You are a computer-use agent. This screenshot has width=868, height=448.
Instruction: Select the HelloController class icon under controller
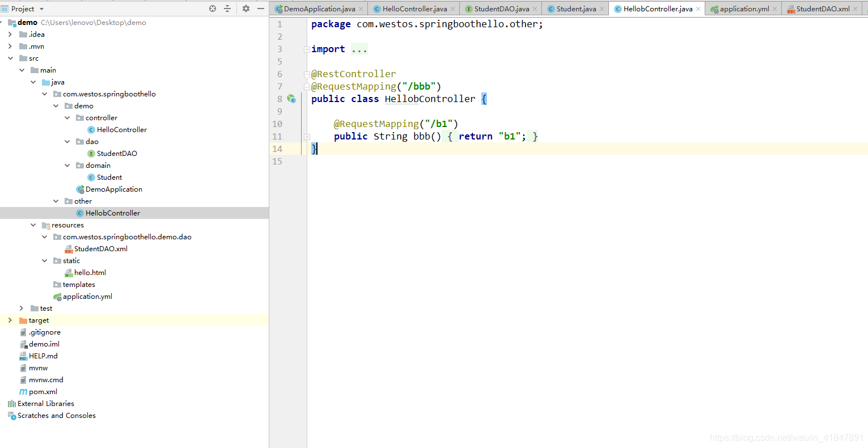pos(91,129)
